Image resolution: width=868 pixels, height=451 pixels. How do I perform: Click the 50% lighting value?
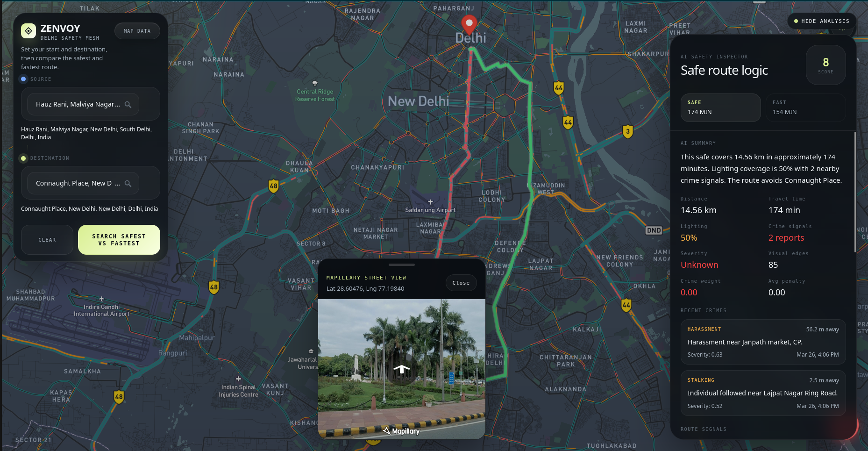689,238
